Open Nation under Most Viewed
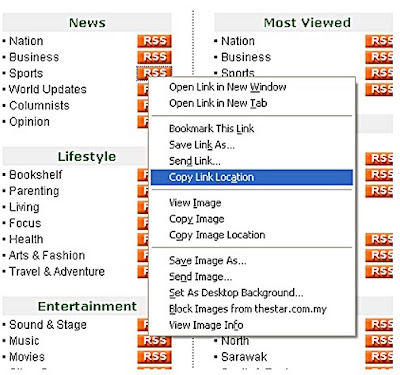Image resolution: width=400 pixels, height=375 pixels. [238, 41]
